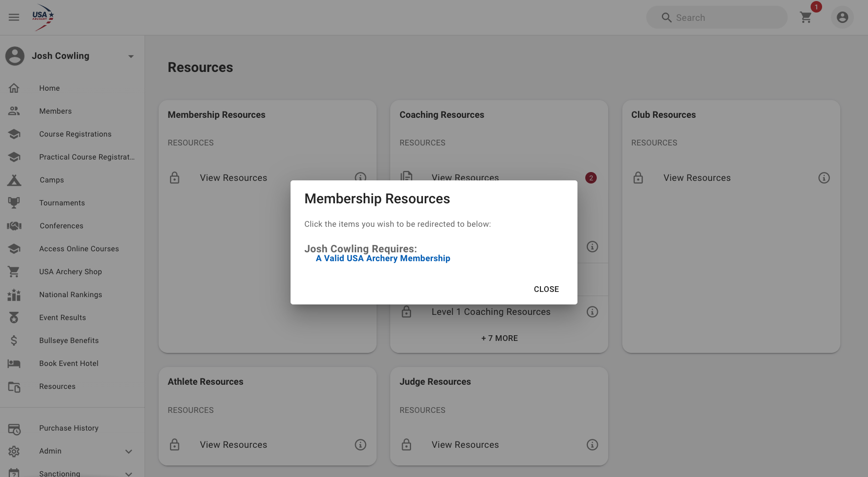Click the Home house icon
Viewport: 868px width, 477px height.
pyautogui.click(x=14, y=88)
